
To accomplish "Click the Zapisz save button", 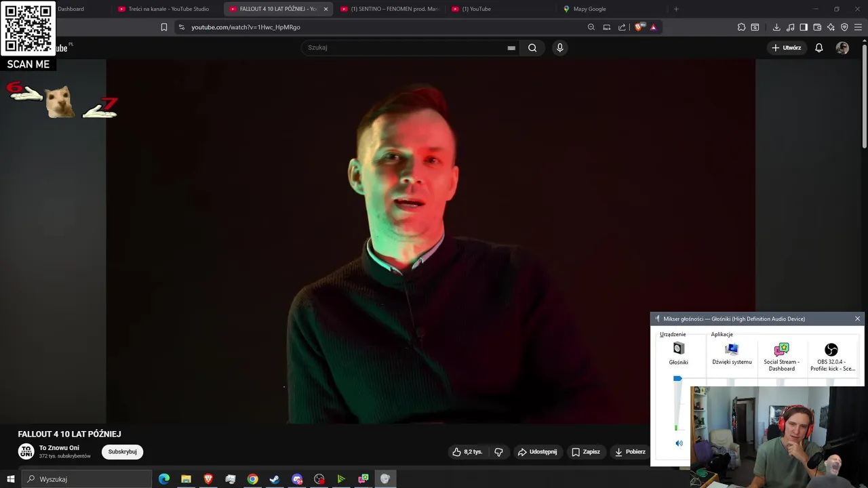I will pyautogui.click(x=586, y=451).
